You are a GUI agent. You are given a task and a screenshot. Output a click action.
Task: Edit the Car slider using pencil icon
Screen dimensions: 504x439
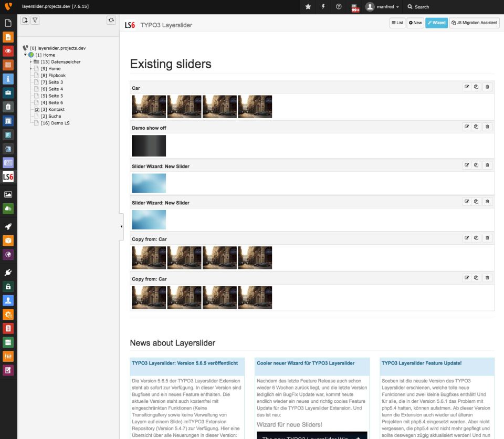(466, 87)
